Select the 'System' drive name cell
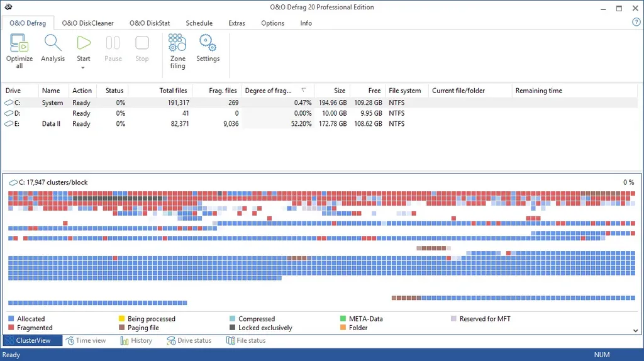This screenshot has width=644, height=361. coord(53,103)
